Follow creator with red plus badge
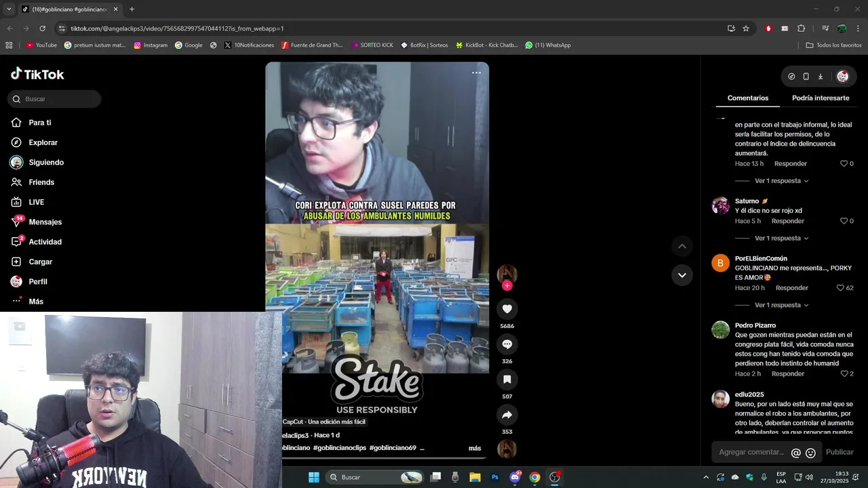The image size is (868, 488). (x=507, y=285)
